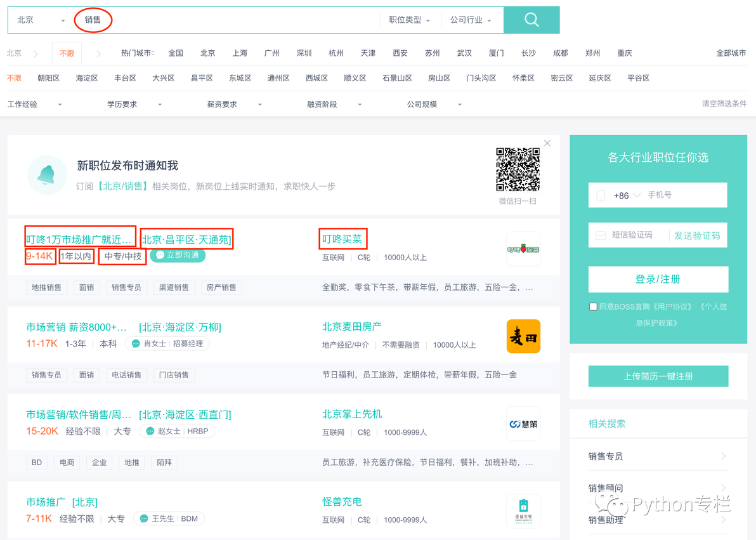The width and height of the screenshot is (756, 540).
Task: Click 上传简历一键注册 button
Action: (658, 376)
